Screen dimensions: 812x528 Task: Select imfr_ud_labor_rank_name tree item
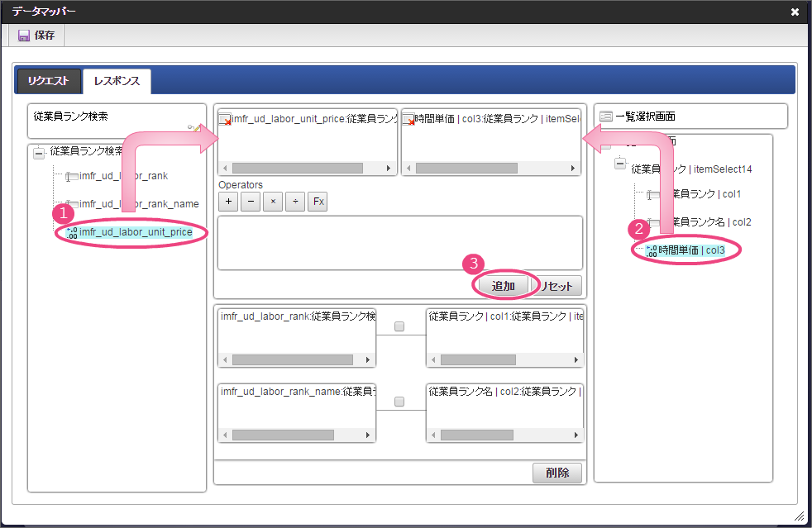tap(139, 204)
